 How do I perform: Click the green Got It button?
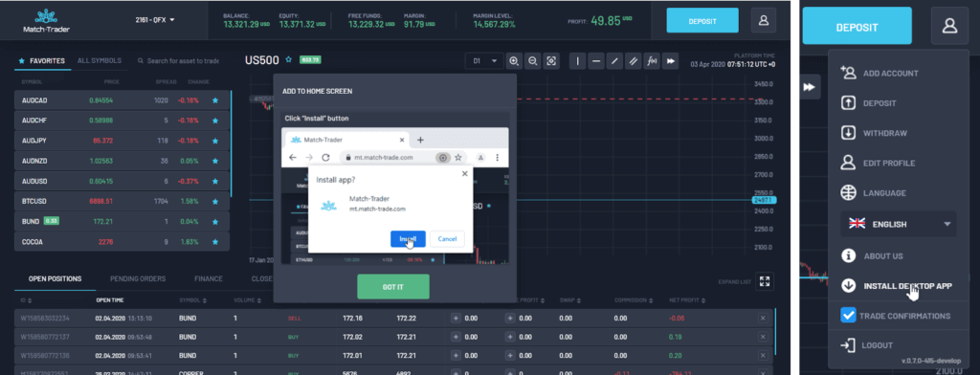393,286
